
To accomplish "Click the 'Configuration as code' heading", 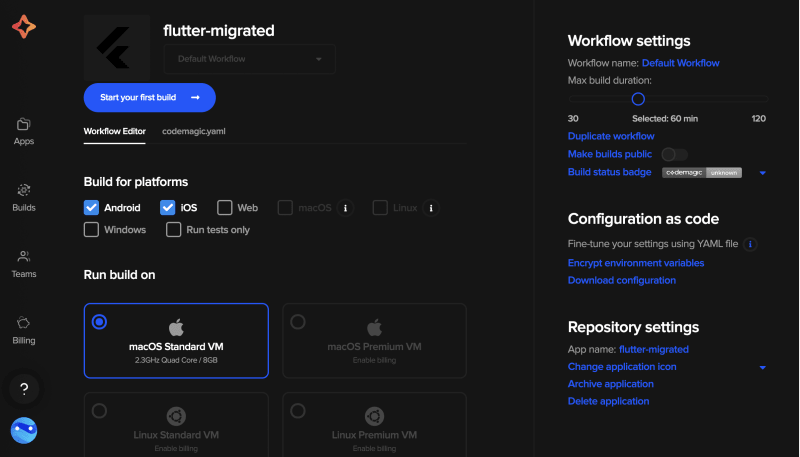I will (643, 219).
